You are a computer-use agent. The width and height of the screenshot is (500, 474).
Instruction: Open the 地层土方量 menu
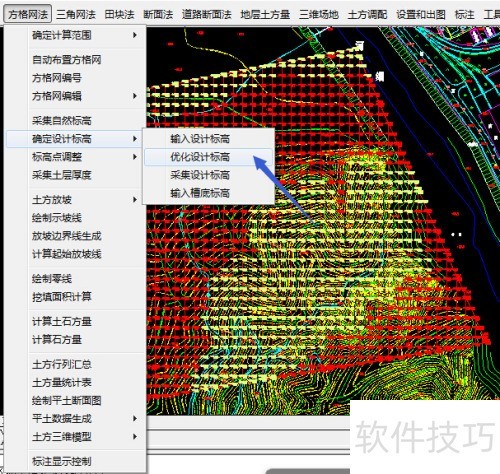(265, 14)
